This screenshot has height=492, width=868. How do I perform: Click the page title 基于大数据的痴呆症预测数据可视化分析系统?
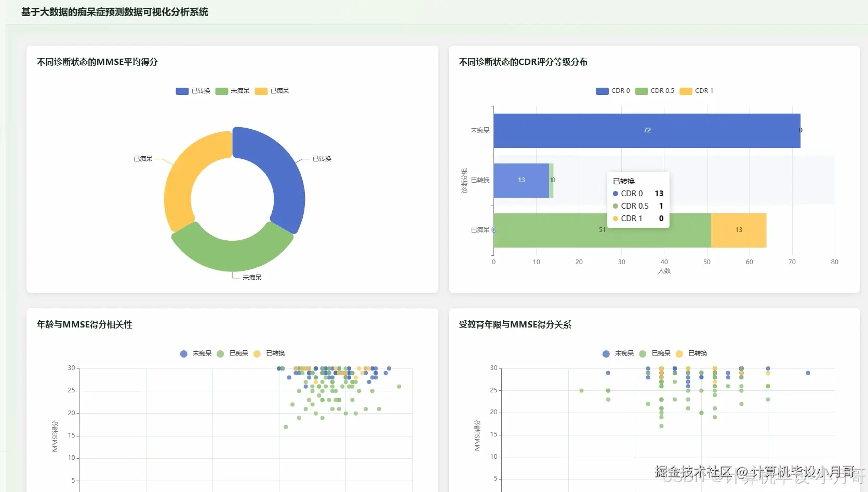point(115,12)
